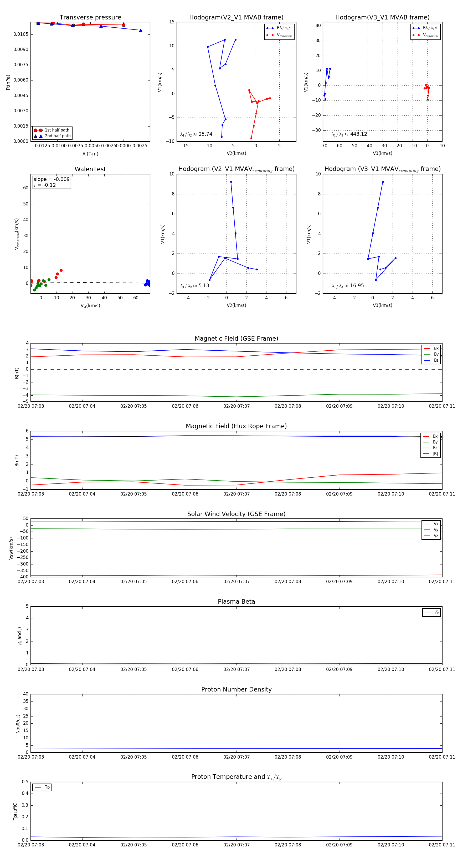Click the V_remaining legend entry in V3_V1 MVAB hodogram

[425, 35]
